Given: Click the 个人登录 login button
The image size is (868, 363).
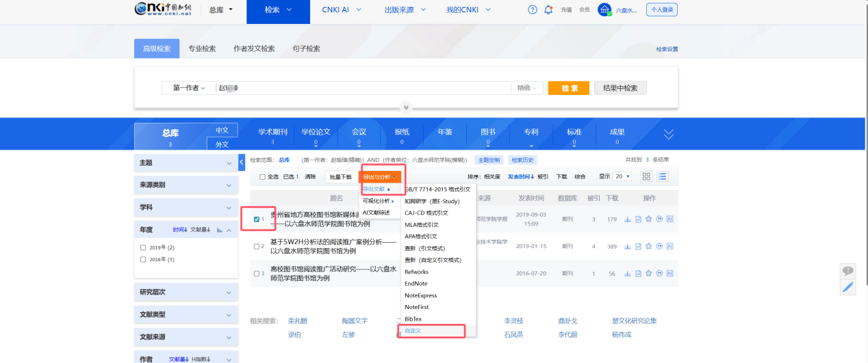Looking at the screenshot, I should 662,10.
